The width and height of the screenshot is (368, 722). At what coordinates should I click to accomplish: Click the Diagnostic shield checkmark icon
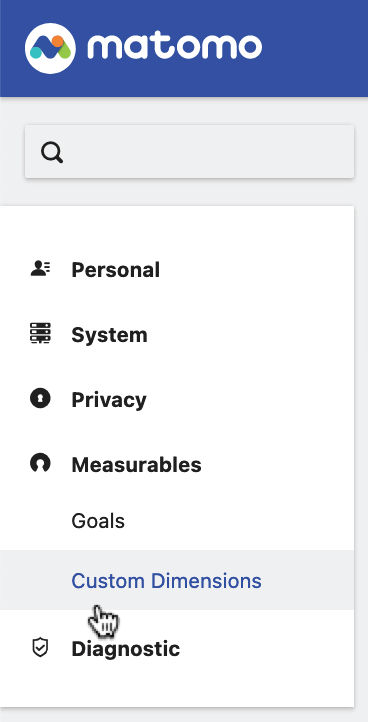tap(41, 647)
